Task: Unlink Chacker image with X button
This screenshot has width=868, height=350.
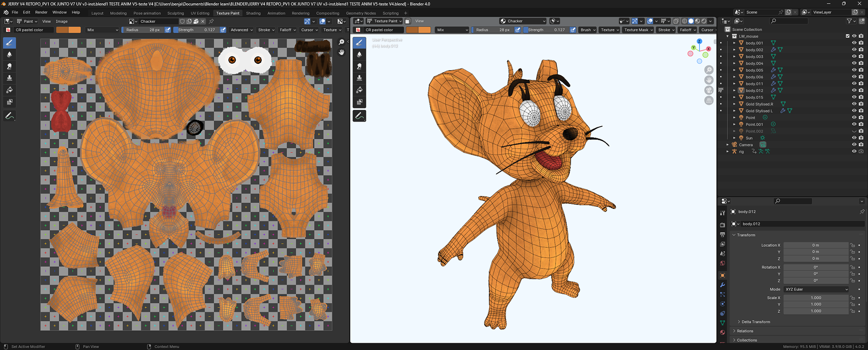Action: [203, 21]
